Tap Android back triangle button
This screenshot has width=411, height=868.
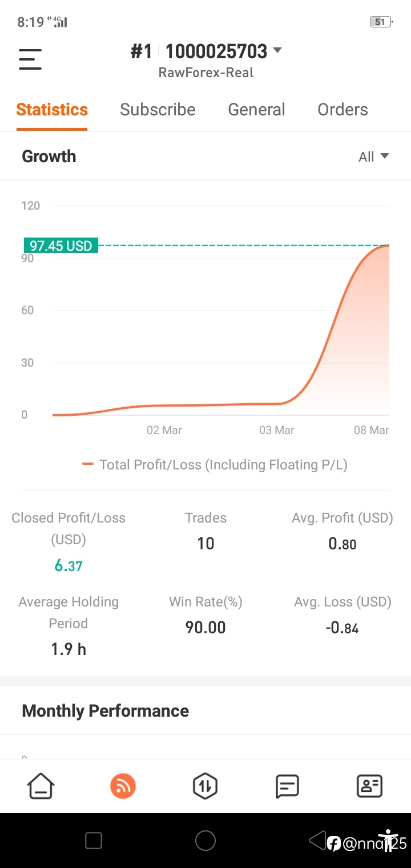[316, 841]
